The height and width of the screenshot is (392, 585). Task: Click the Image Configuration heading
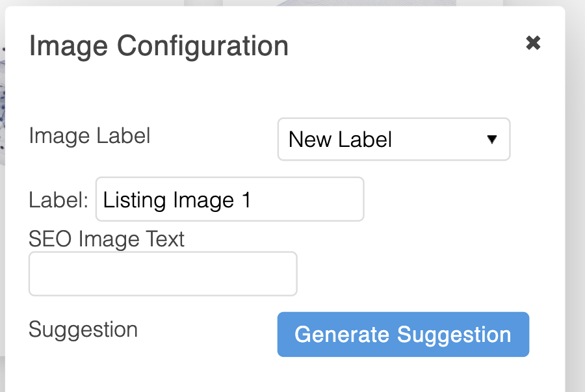[x=159, y=47]
